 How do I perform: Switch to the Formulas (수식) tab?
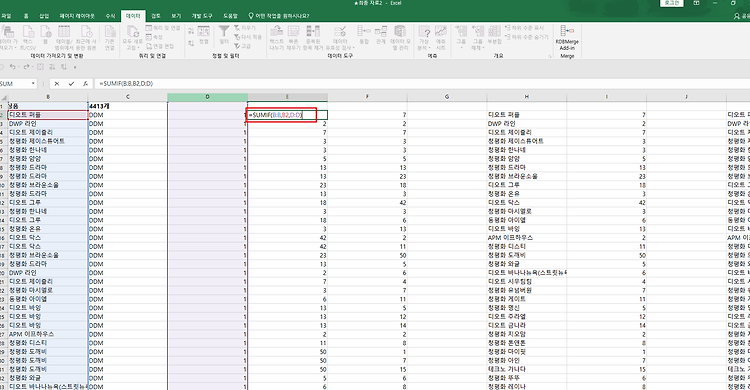pos(110,16)
